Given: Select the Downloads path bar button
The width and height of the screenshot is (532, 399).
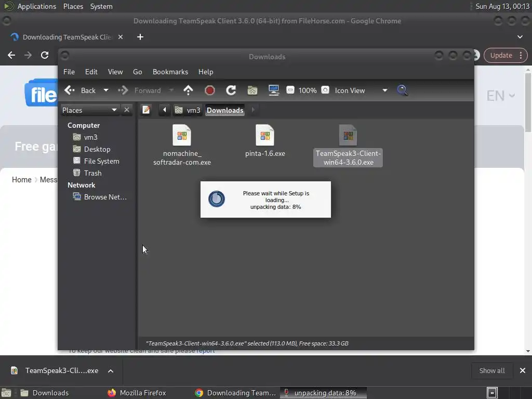Looking at the screenshot, I should pyautogui.click(x=225, y=110).
